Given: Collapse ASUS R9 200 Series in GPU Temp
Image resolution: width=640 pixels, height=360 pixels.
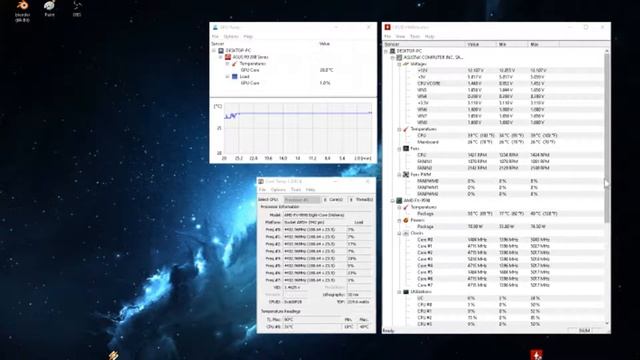Looking at the screenshot, I should (221, 57).
